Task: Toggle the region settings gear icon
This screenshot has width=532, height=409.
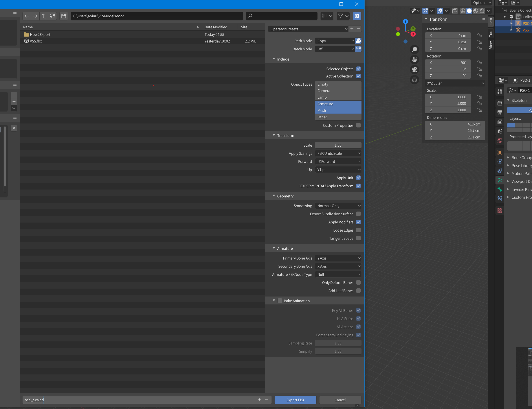Action: coord(357,16)
